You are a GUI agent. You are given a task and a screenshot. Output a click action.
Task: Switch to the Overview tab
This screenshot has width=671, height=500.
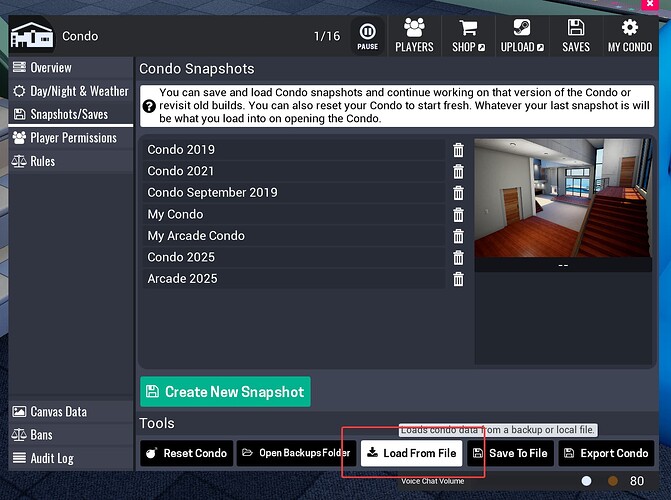point(50,68)
